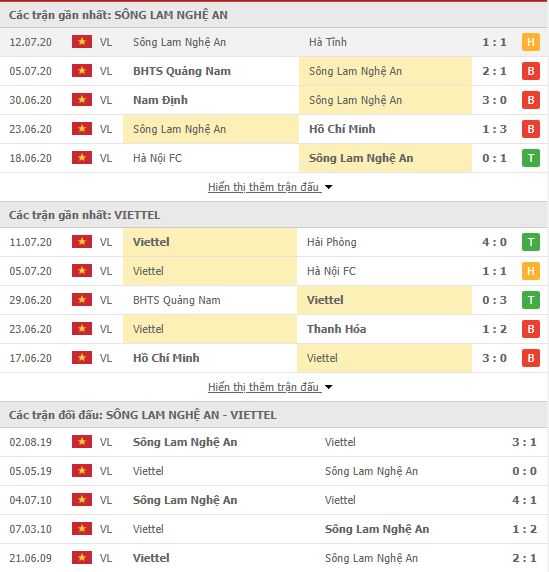Image resolution: width=549 pixels, height=572 pixels.
Task: Click Vietnam flag in 02.08.19 head-to-head row
Action: (x=82, y=442)
